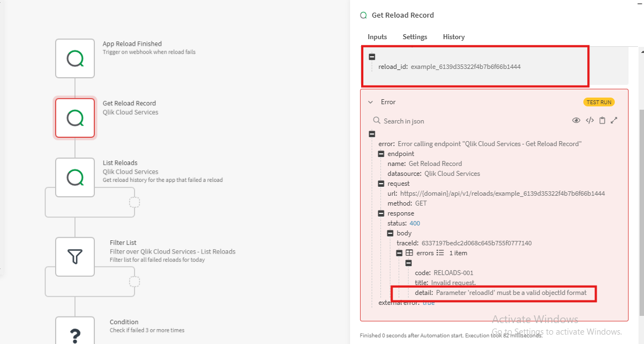The image size is (644, 344).
Task: Collapse the Error section chevron
Action: coord(371,102)
